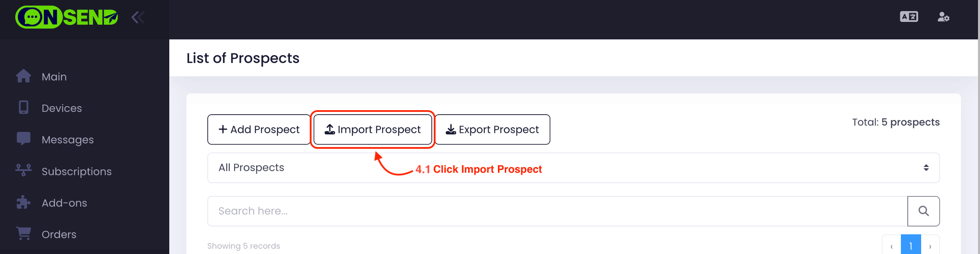The width and height of the screenshot is (980, 254).
Task: Focus the Search here input field
Action: pyautogui.click(x=557, y=211)
